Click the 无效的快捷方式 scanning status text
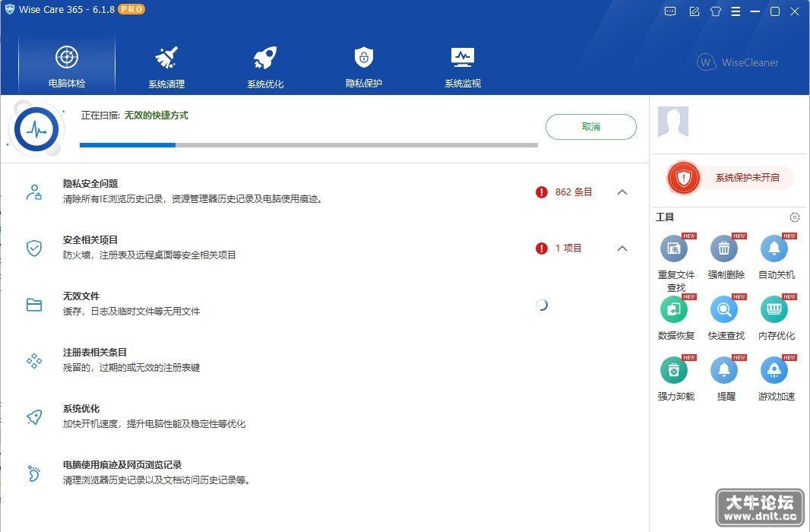This screenshot has width=810, height=532. (x=156, y=116)
